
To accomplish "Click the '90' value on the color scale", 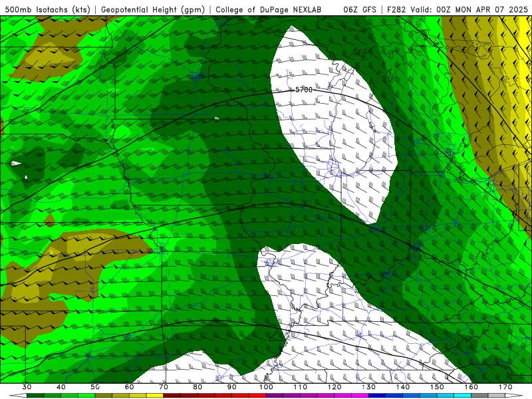I will pyautogui.click(x=232, y=387).
